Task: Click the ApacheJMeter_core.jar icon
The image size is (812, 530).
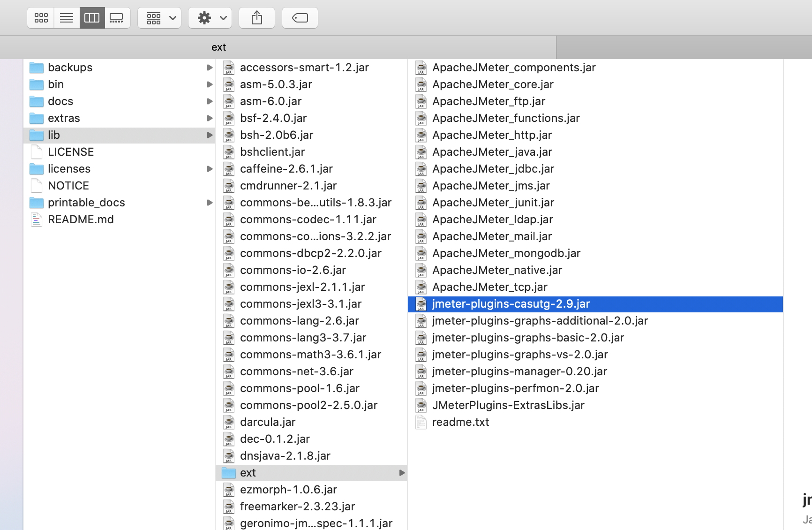Action: tap(421, 84)
